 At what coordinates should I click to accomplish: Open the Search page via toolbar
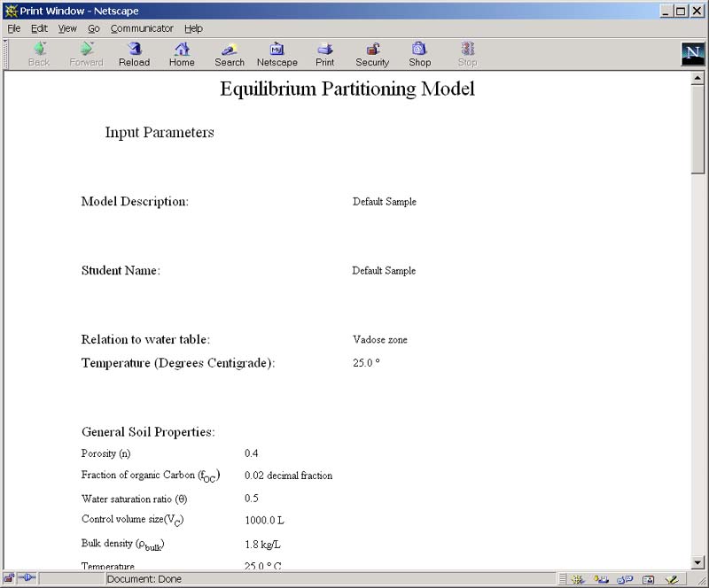230,53
